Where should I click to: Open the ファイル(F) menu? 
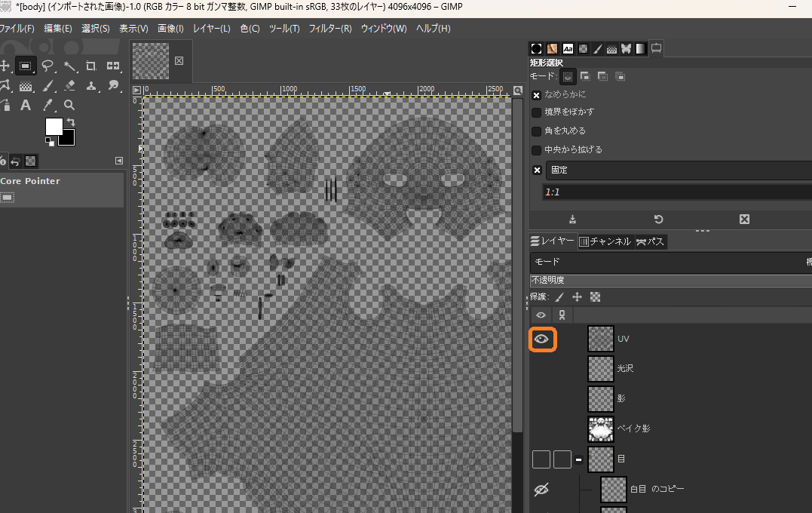[x=17, y=29]
